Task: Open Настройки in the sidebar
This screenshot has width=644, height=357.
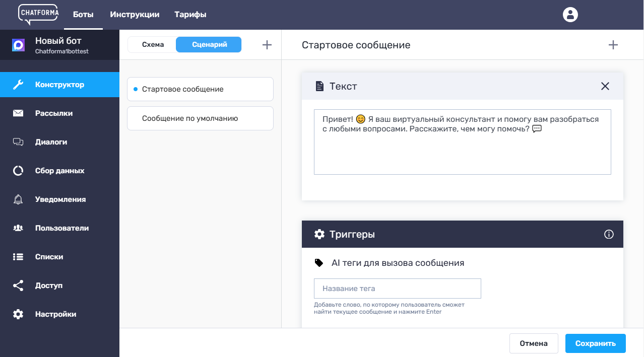Action: 55,314
